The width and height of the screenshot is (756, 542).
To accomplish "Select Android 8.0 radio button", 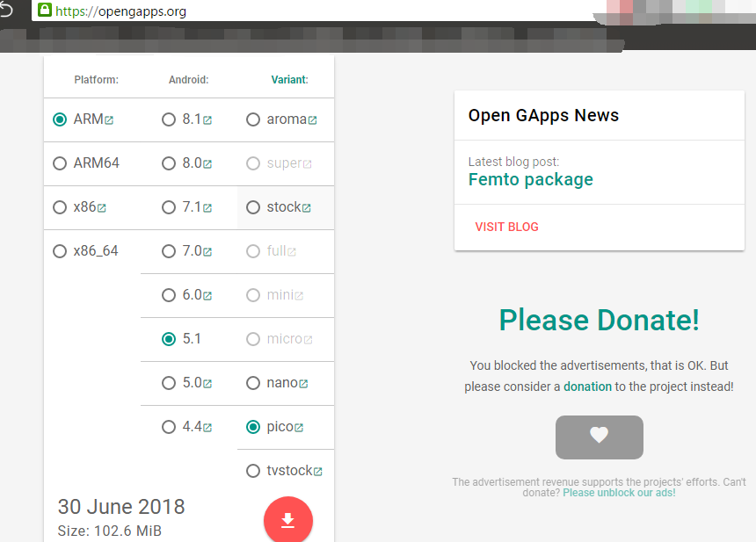I will tap(169, 163).
